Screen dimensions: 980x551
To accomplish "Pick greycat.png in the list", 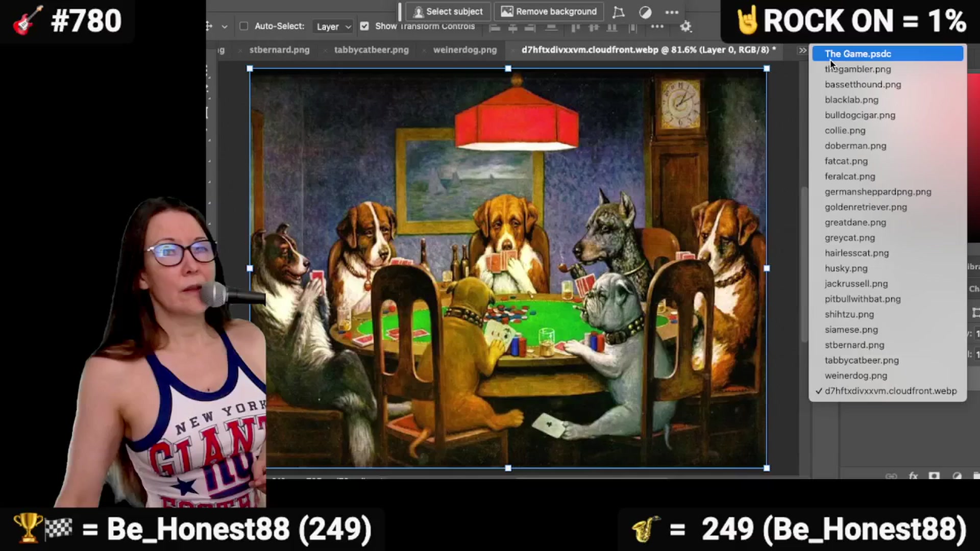I will click(888, 237).
